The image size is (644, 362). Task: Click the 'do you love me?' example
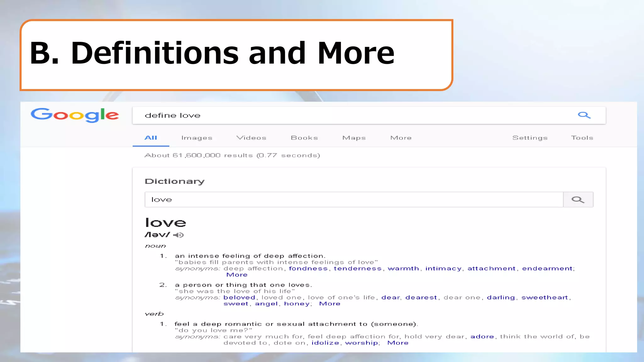(214, 330)
